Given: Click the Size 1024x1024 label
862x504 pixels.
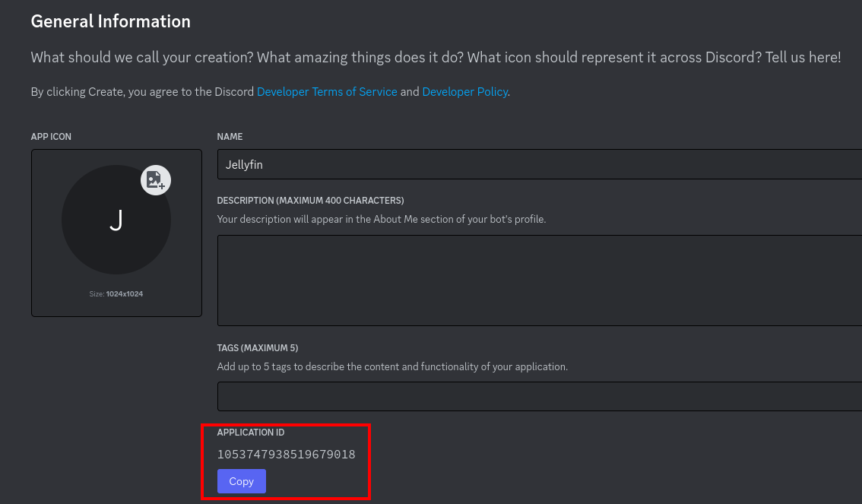Looking at the screenshot, I should click(116, 293).
